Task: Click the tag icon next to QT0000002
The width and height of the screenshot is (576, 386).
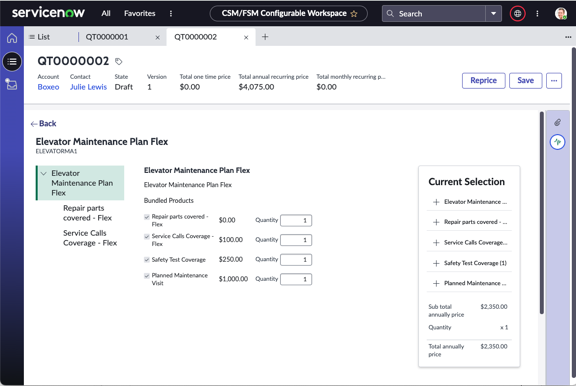Action: point(118,61)
